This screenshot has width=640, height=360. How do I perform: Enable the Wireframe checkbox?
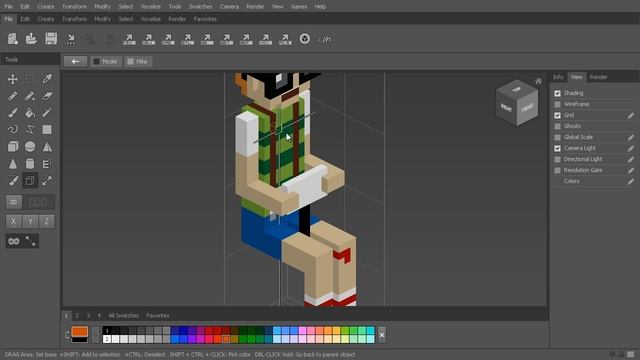click(558, 104)
